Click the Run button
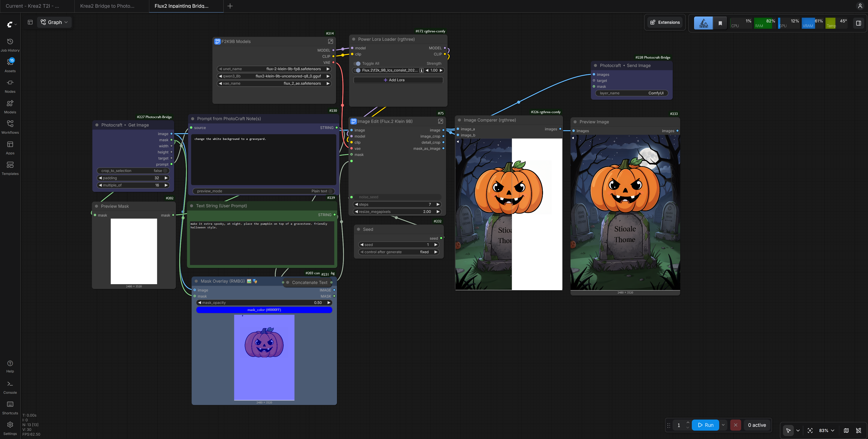Viewport: 868px width, 439px height. click(706, 425)
